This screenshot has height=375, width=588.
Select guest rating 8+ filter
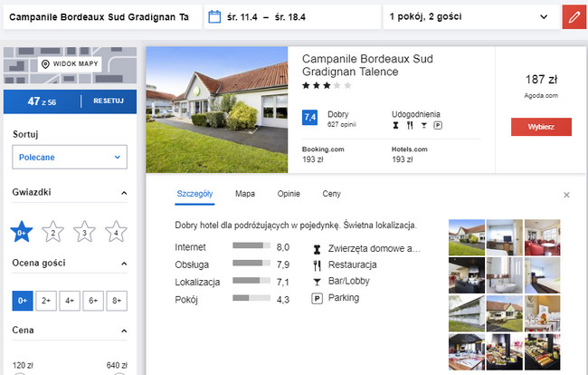pos(117,301)
